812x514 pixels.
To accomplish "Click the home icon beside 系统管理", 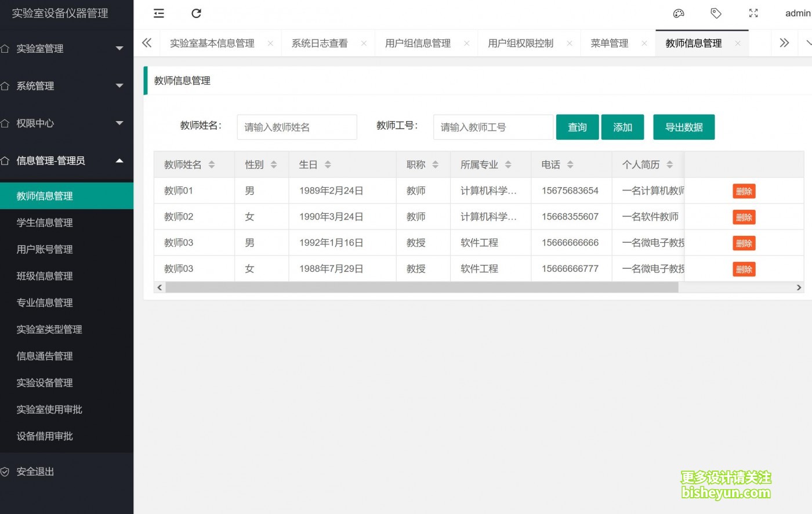I will pyautogui.click(x=5, y=86).
